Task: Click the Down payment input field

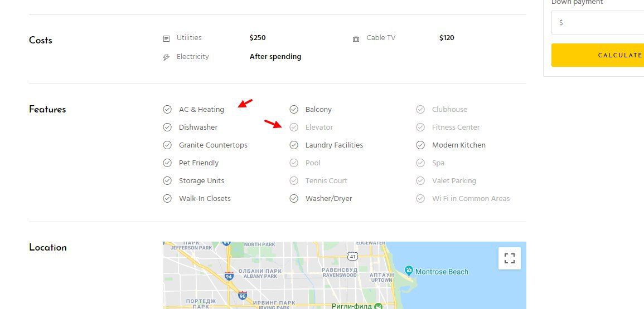Action: coord(598,23)
